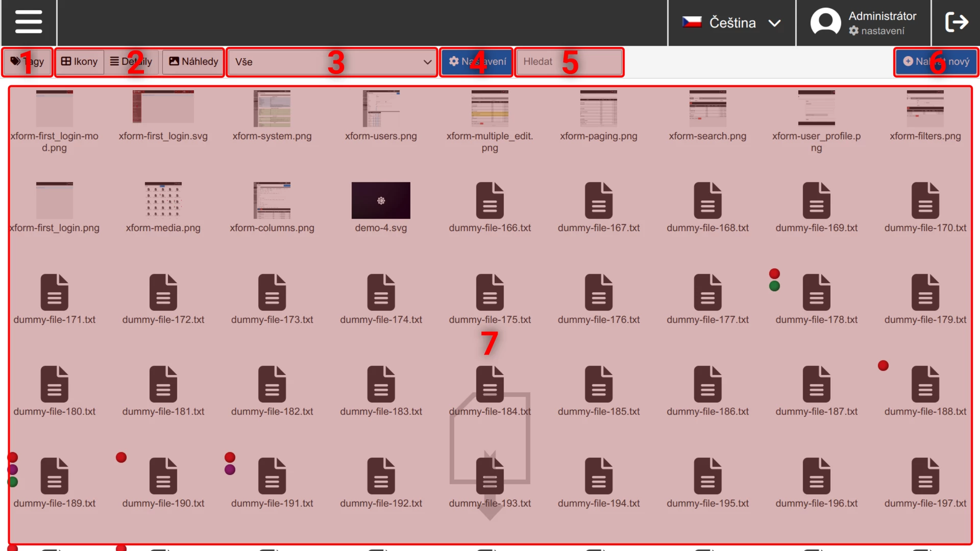Click the Administrátor user avatar
The image size is (980, 551).
pos(825,22)
